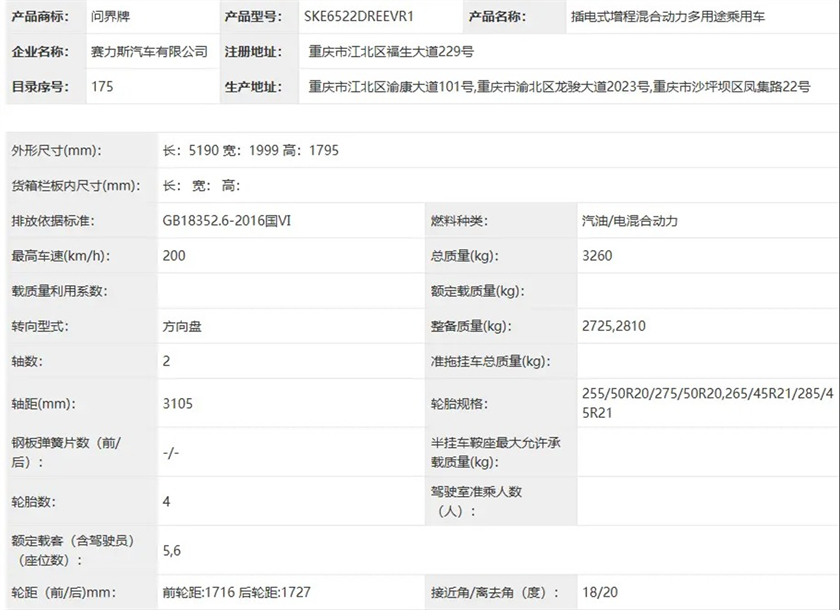
Task: Click the 企业名称 label
Action: click(40, 51)
